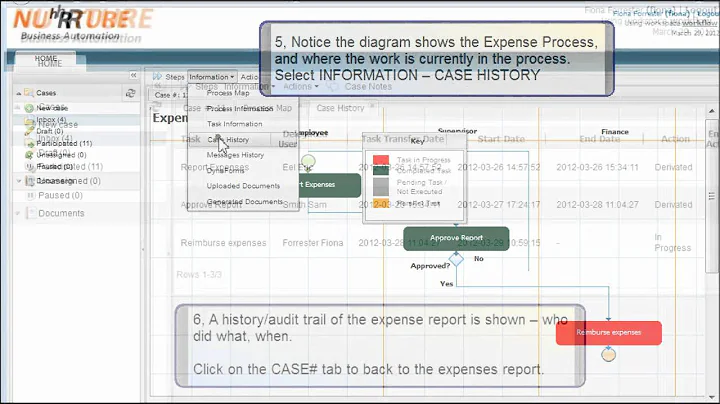Click the vertical scrollbar down arrow
Image resolution: width=720 pixels, height=404 pixels.
click(712, 397)
